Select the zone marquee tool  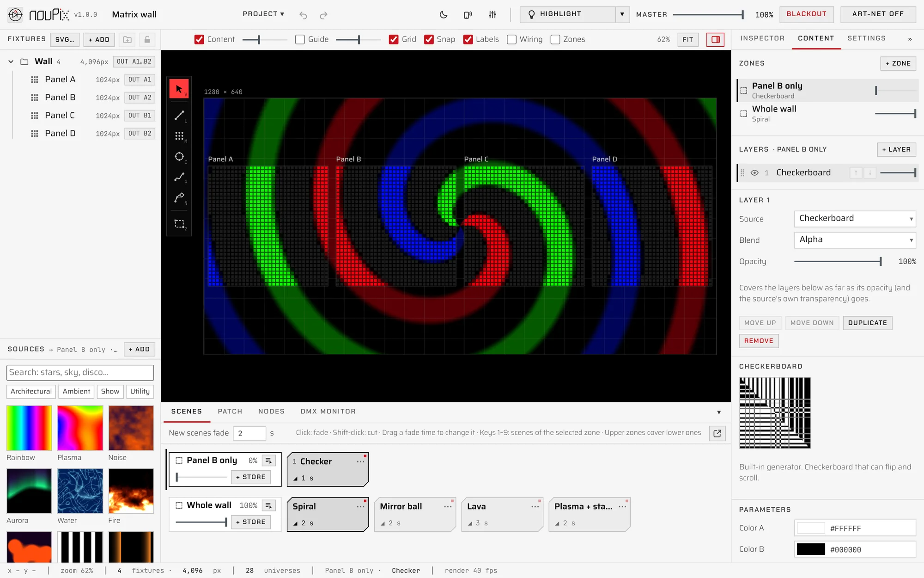pyautogui.click(x=179, y=224)
